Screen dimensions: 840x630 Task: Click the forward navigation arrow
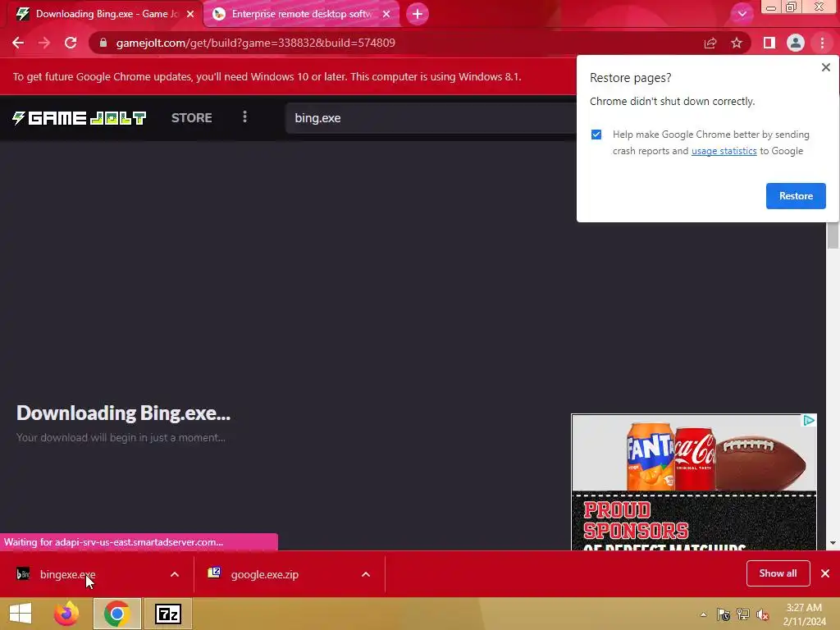[x=44, y=43]
